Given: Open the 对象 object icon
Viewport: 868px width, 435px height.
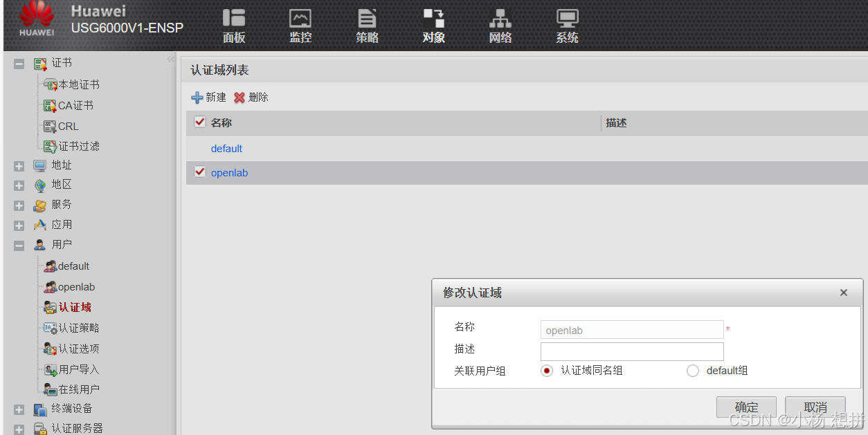Looking at the screenshot, I should pyautogui.click(x=434, y=18).
